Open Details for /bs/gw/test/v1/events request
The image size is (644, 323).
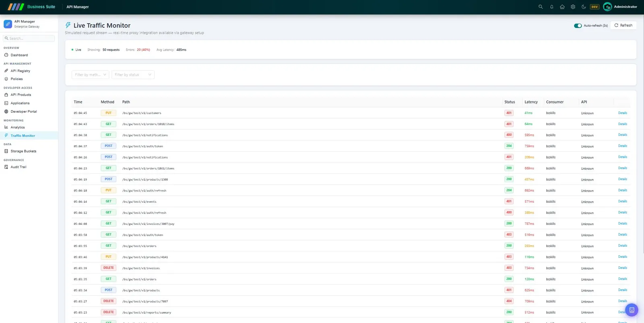(622, 202)
